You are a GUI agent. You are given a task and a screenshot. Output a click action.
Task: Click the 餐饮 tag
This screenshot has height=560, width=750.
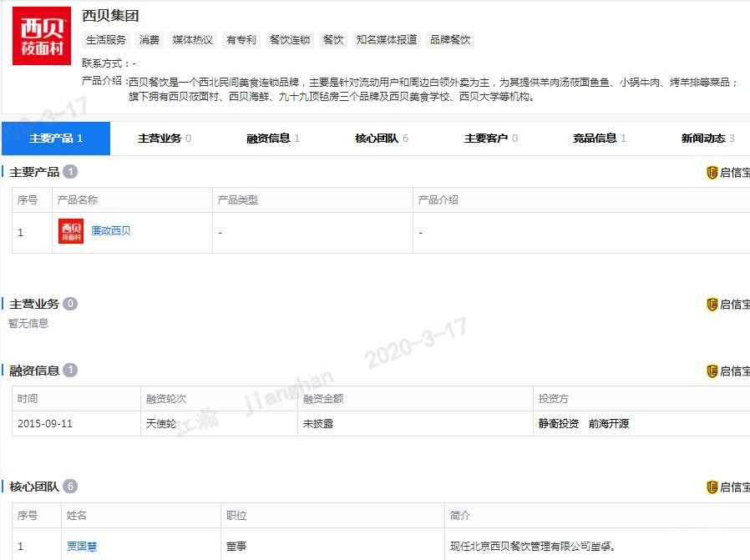[x=333, y=40]
